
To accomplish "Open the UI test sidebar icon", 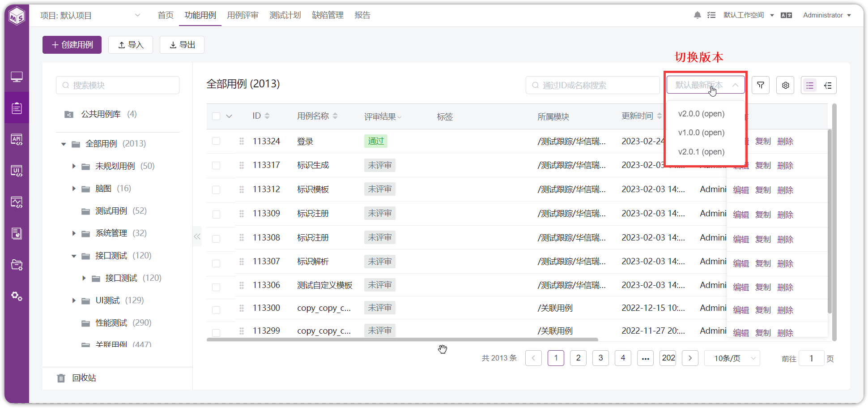I will pyautogui.click(x=17, y=171).
